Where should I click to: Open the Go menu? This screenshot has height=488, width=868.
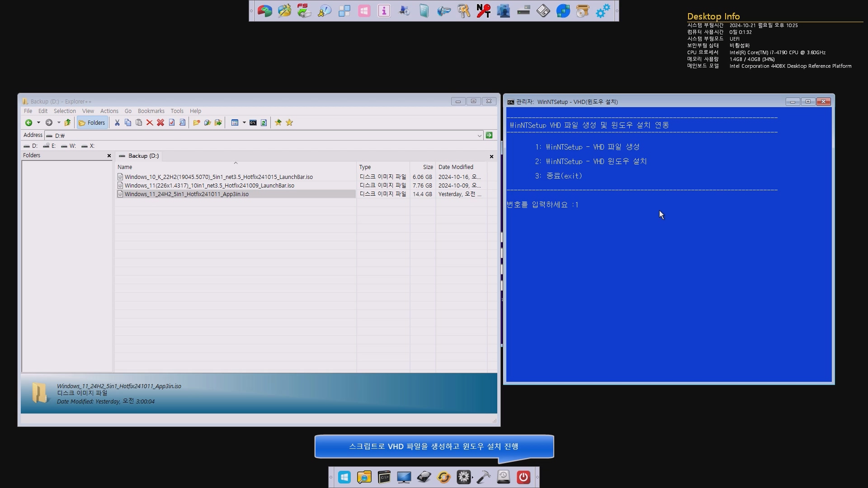coord(128,111)
